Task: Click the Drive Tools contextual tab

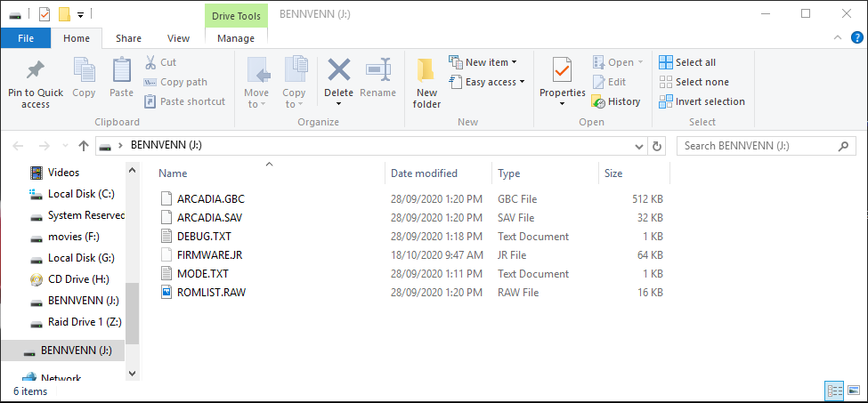Action: [x=236, y=16]
